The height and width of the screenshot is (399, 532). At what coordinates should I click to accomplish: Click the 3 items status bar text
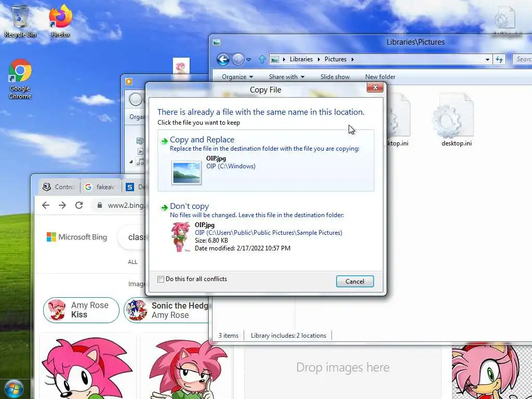229,336
